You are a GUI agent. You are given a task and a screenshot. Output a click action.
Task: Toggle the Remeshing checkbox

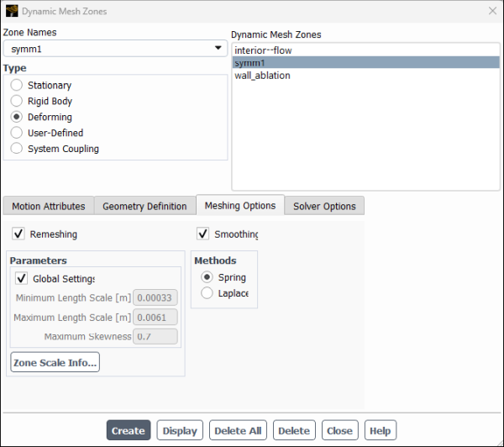[x=18, y=234]
